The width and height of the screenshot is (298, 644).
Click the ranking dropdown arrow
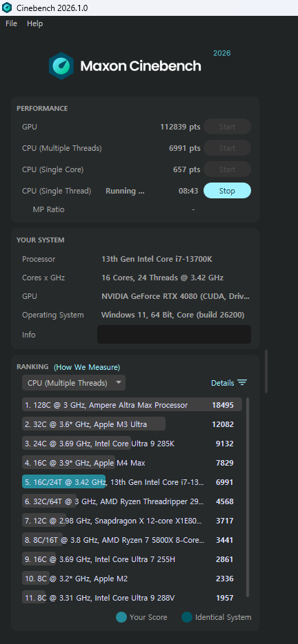[119, 382]
